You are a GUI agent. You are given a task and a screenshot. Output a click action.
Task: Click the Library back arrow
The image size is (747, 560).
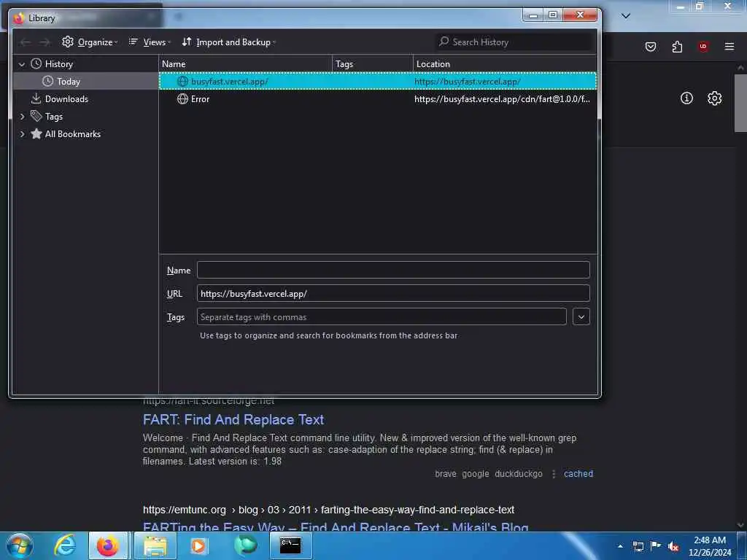[26, 42]
